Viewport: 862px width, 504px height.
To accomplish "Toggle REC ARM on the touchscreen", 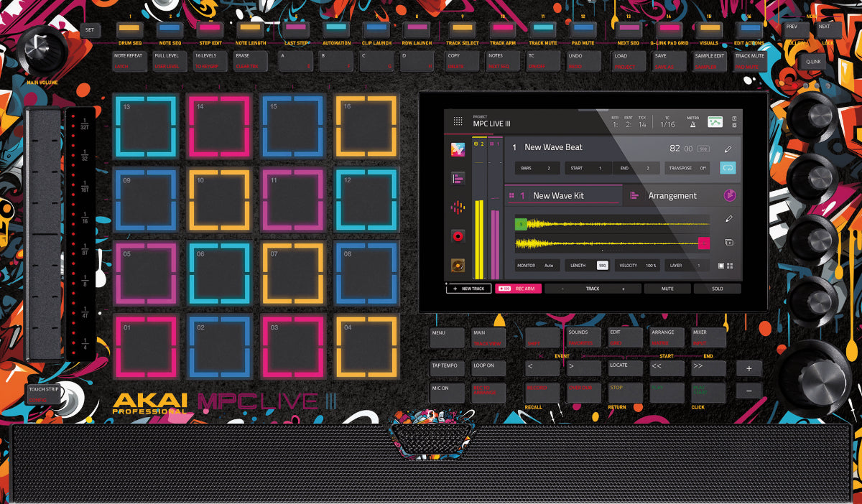I will tap(518, 289).
